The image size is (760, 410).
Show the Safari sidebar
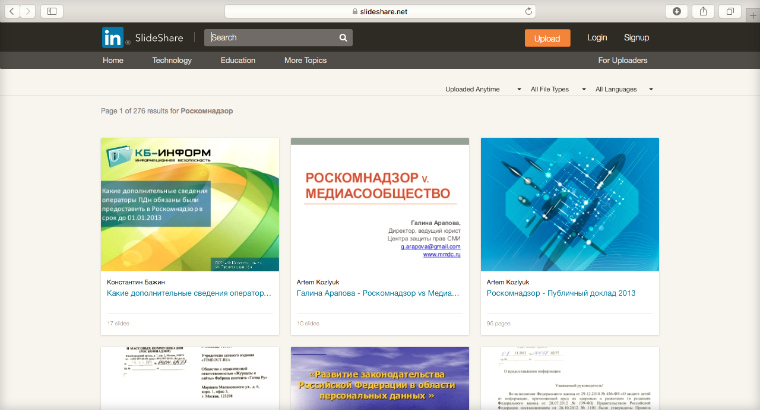tap(51, 10)
